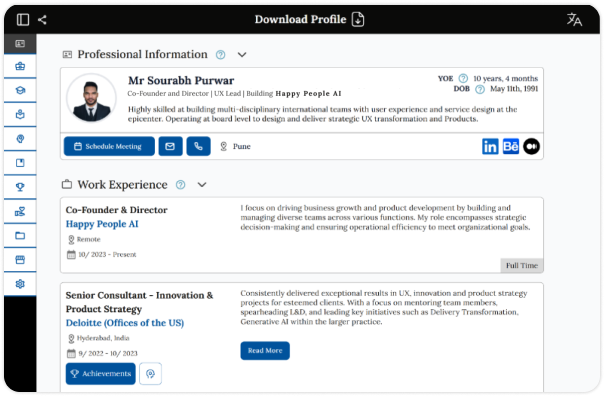Open the trophy achievements sidebar icon
The height and width of the screenshot is (396, 604).
click(20, 187)
